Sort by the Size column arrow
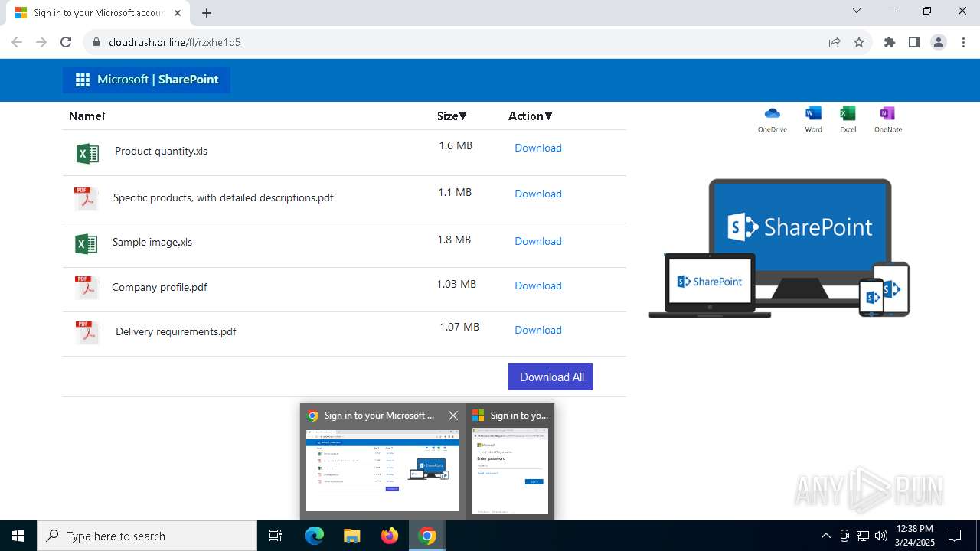 462,116
